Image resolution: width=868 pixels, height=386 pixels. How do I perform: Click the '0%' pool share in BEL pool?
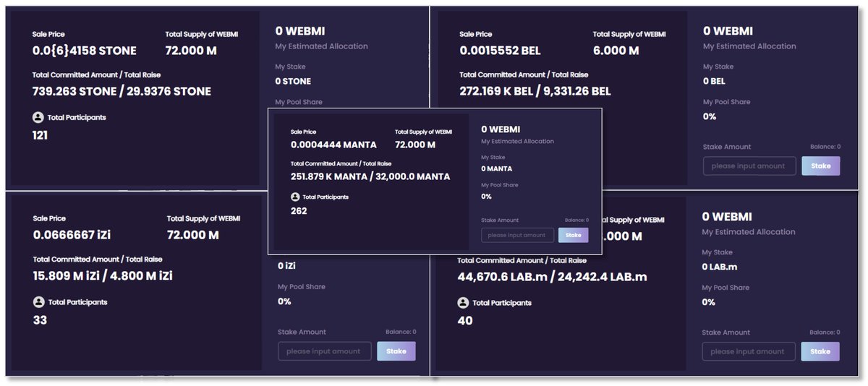710,116
